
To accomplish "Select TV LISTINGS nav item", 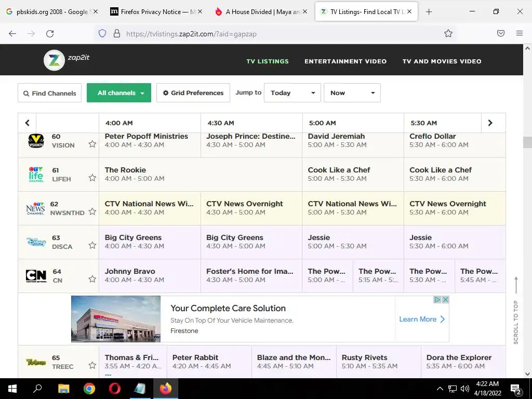I will click(268, 61).
